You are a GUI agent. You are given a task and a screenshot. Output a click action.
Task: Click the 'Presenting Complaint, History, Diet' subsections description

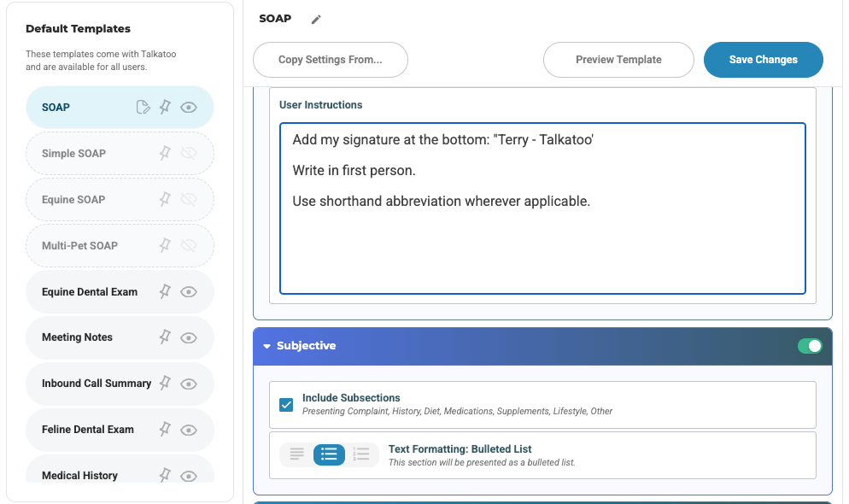[x=457, y=412]
